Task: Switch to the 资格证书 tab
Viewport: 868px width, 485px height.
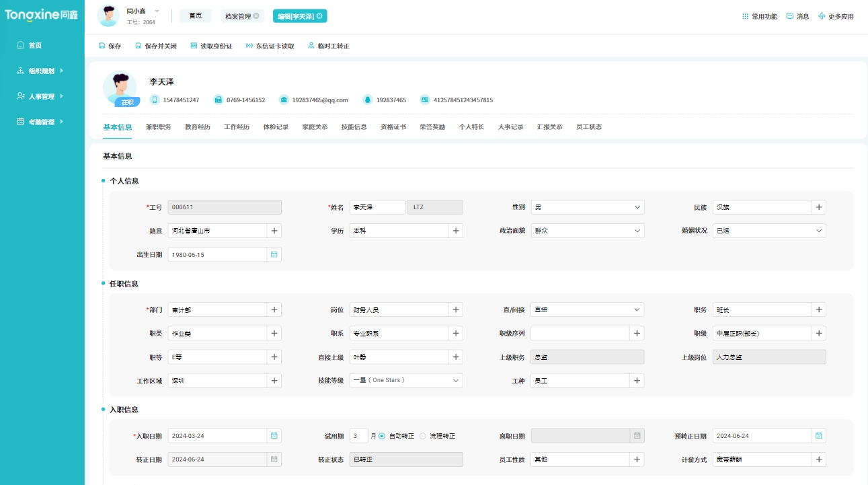Action: [x=393, y=126]
